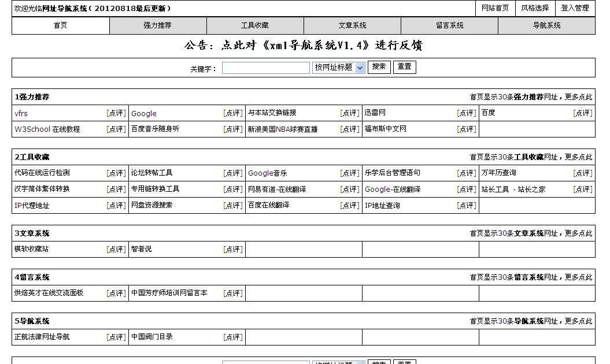Open 中国阀门目录 link
This screenshot has height=364, width=610.
(x=151, y=337)
